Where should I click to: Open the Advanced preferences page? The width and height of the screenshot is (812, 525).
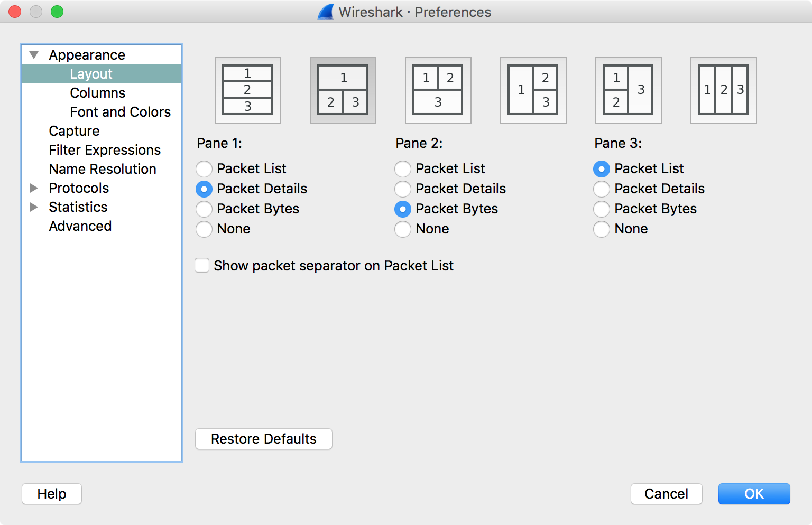coord(80,226)
